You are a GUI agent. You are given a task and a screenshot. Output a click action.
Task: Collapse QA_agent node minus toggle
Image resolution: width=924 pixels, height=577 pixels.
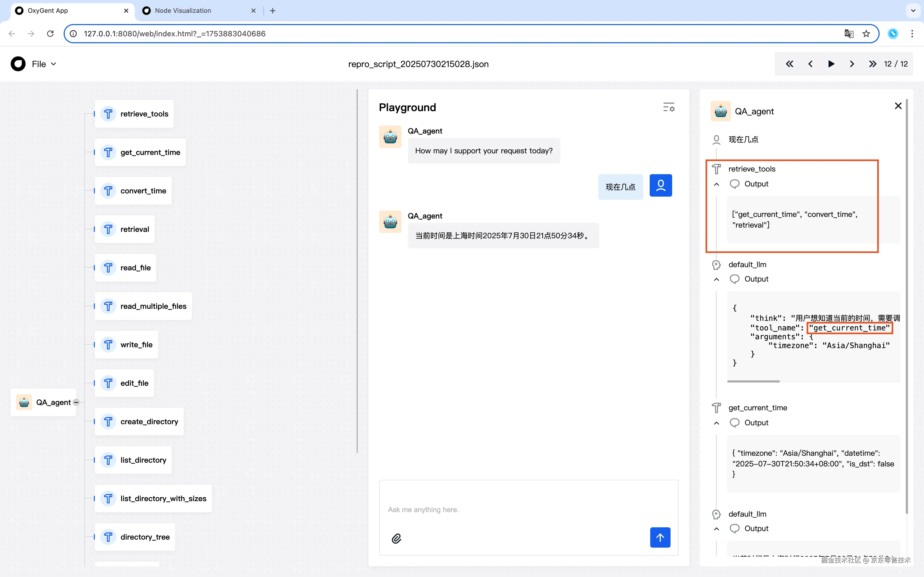(x=76, y=402)
